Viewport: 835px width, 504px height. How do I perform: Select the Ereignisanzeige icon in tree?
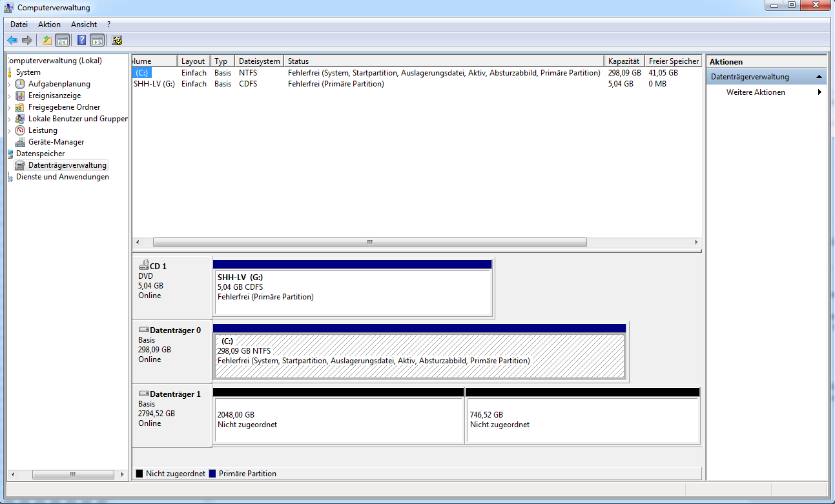[x=21, y=96]
